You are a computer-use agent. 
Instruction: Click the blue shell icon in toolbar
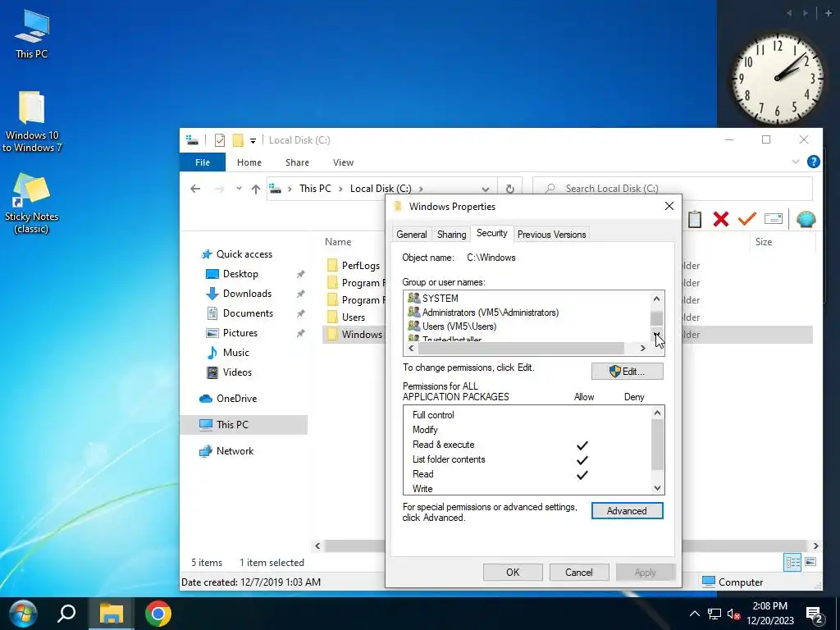tap(806, 218)
